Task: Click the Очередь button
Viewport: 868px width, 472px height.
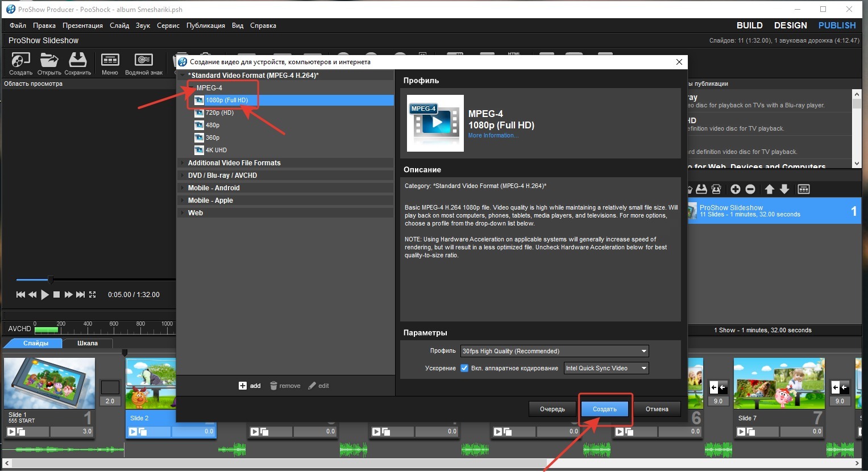Action: [x=552, y=409]
